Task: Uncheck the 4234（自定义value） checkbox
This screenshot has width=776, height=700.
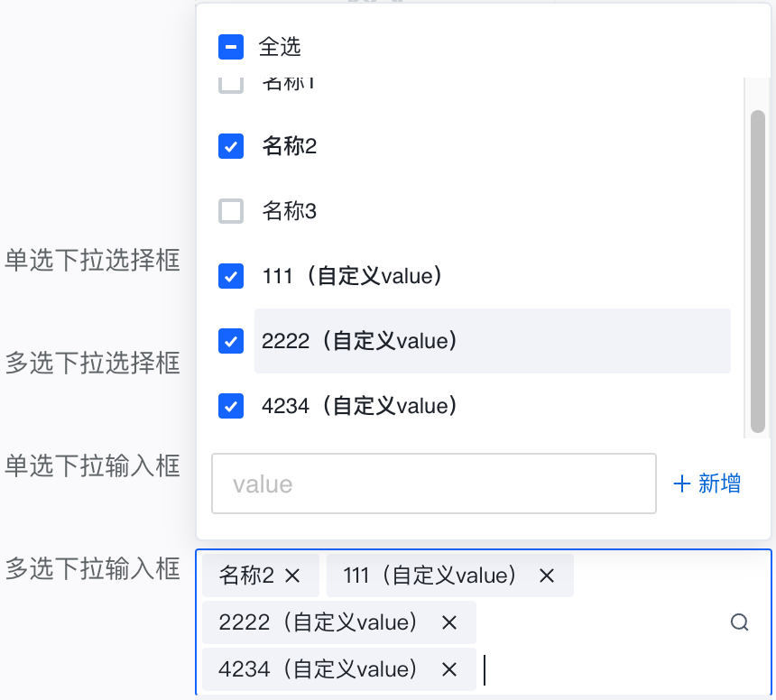Action: click(x=231, y=406)
